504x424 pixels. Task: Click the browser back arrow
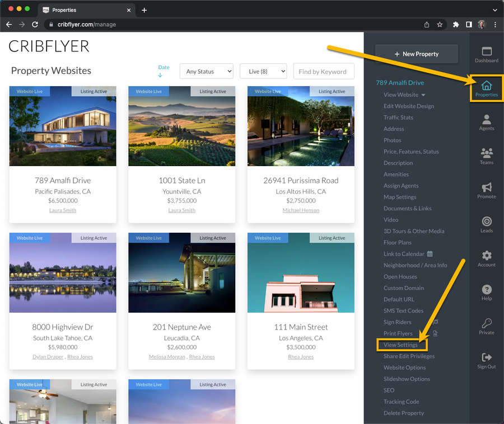click(x=9, y=25)
